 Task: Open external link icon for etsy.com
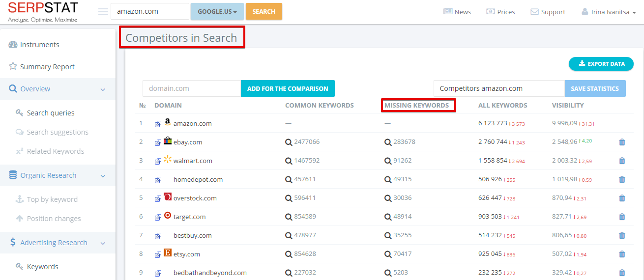[x=158, y=254]
